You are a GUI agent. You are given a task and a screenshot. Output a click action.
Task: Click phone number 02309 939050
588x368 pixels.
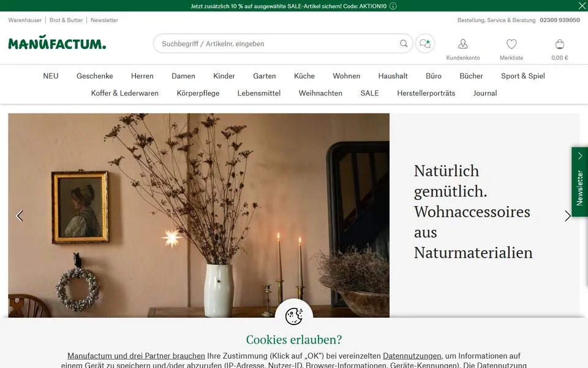click(559, 20)
